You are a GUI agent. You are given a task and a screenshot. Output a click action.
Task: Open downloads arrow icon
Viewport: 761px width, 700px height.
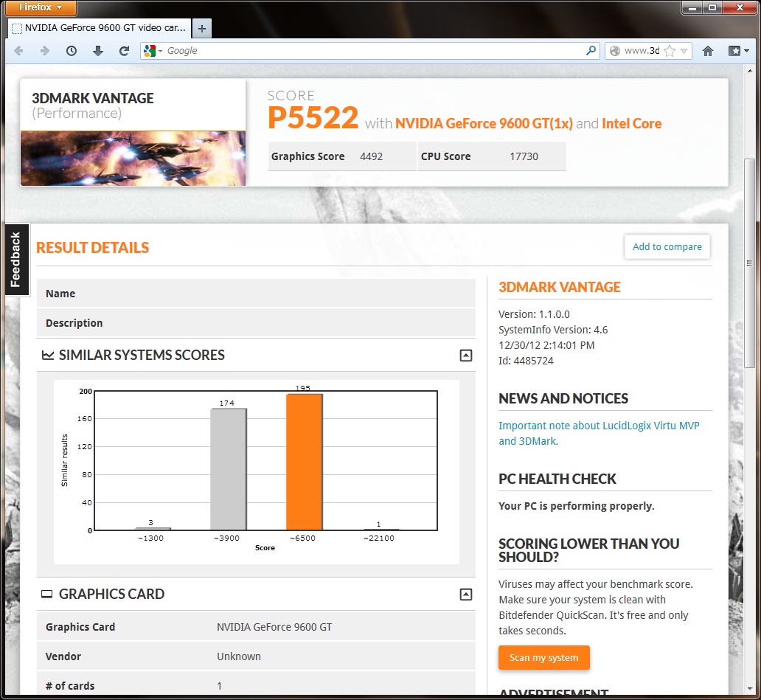coord(97,51)
